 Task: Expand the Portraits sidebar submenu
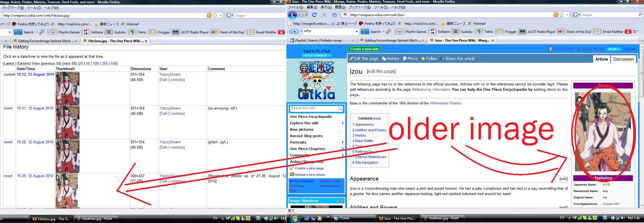click(x=342, y=142)
